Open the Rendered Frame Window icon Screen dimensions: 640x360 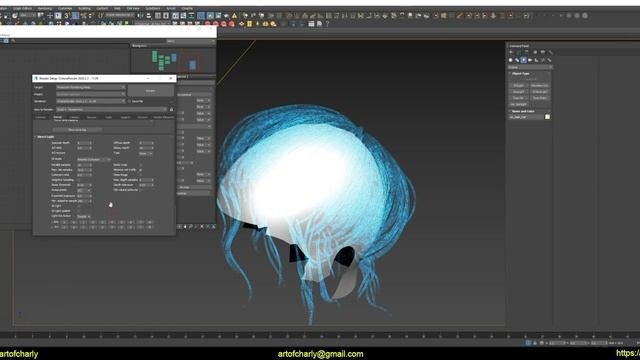[218, 16]
